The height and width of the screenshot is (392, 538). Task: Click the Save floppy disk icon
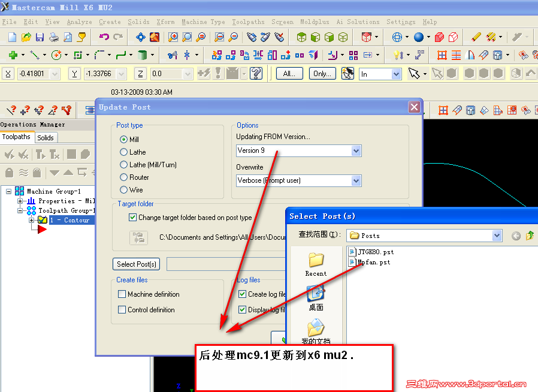(40, 37)
